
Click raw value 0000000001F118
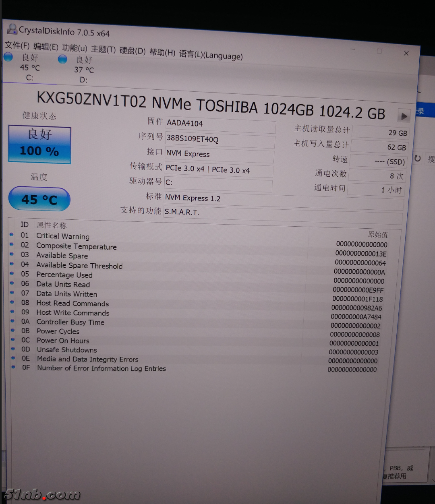click(x=357, y=299)
